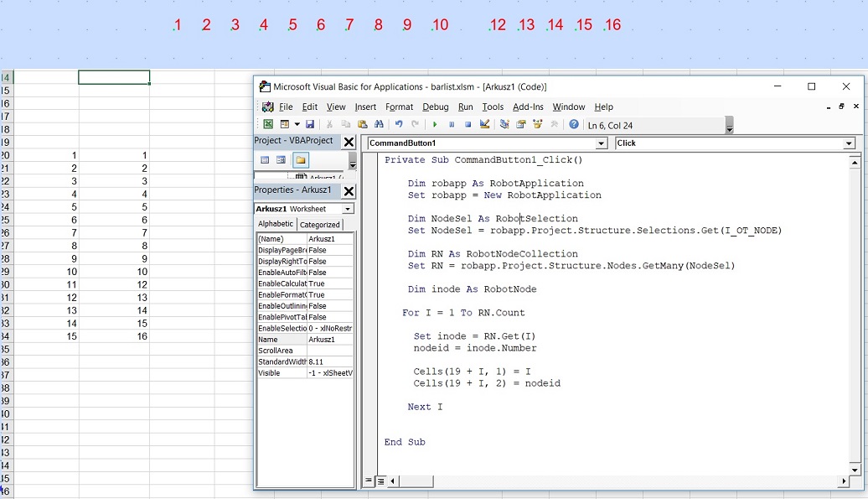The width and height of the screenshot is (868, 499).
Task: Click the code window's scroll-up arrow
Action: (854, 162)
